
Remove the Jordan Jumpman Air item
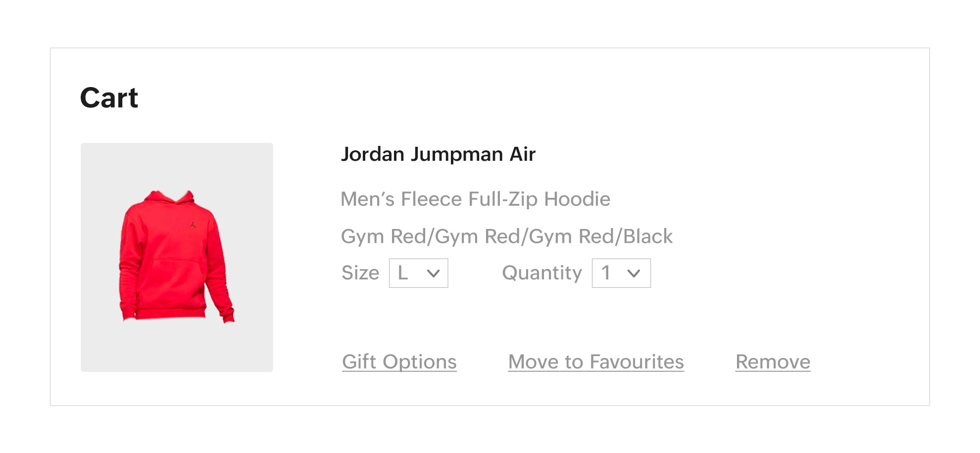tap(773, 362)
